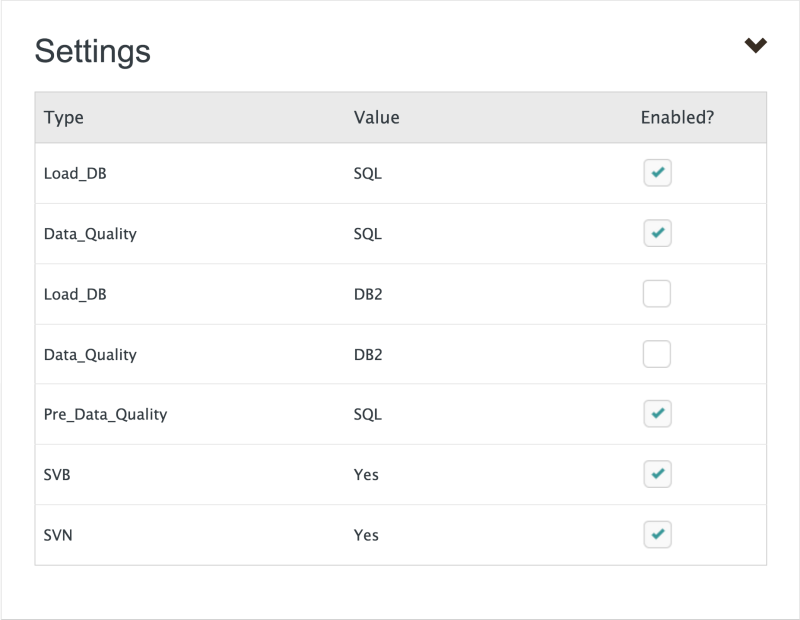Screen dimensions: 800x620
Task: Uncheck the Load_DB SQL enabled checkbox
Action: 657,173
